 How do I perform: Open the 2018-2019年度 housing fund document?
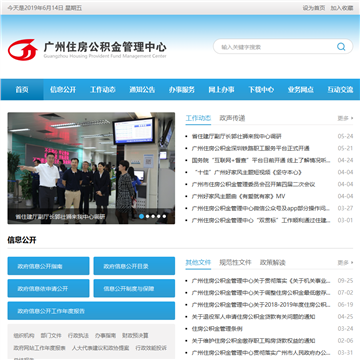261,305
